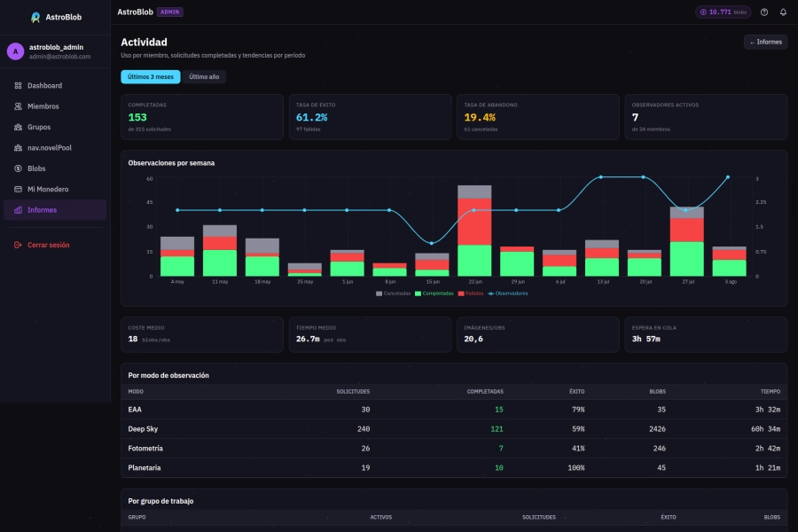Toggle Canceladas series in chart legend

pyautogui.click(x=393, y=293)
